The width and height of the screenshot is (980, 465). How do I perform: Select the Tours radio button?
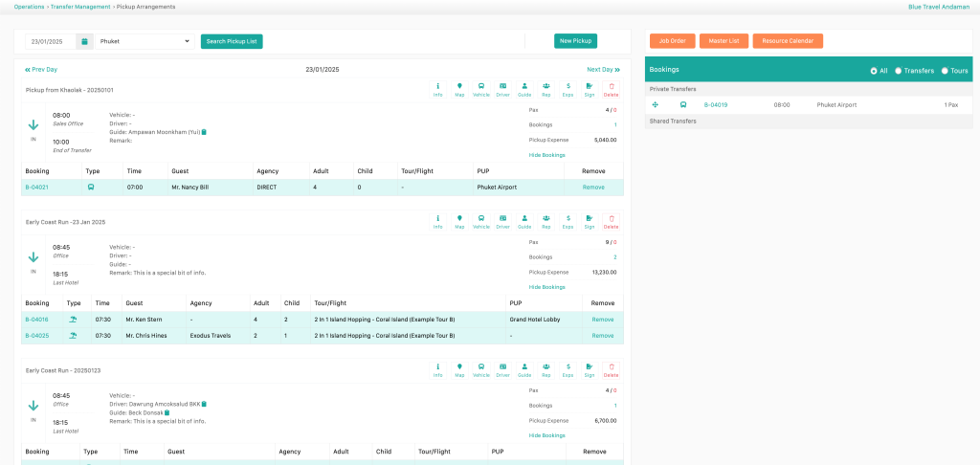tap(945, 71)
